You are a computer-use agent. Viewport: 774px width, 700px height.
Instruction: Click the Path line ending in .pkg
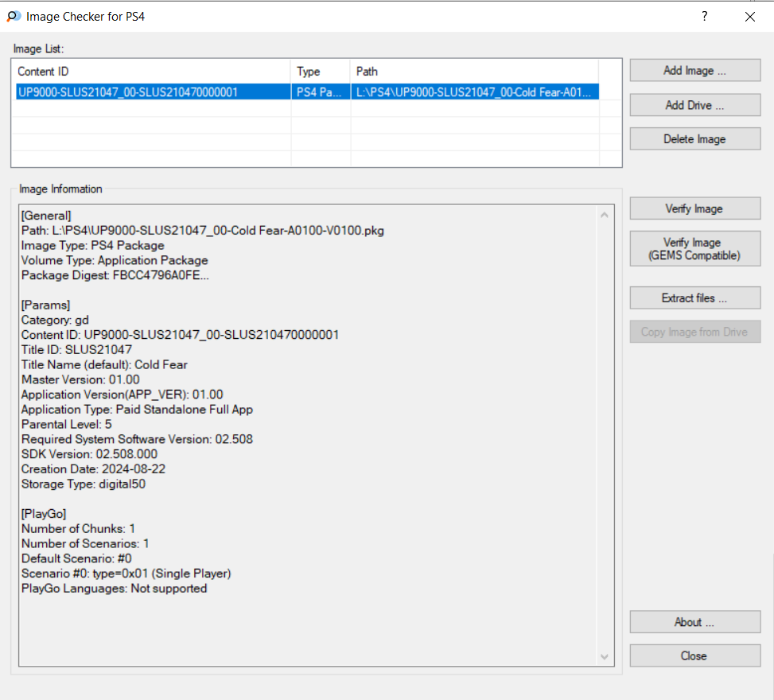coord(202,231)
